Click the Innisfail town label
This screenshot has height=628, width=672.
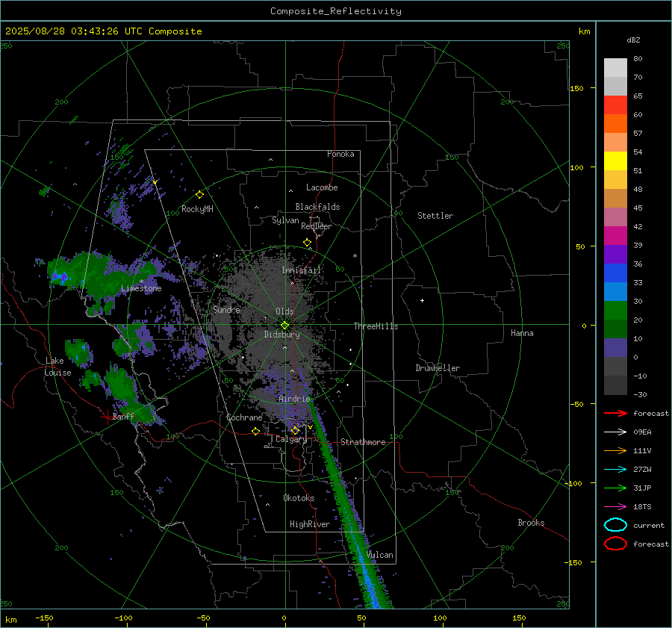301,270
